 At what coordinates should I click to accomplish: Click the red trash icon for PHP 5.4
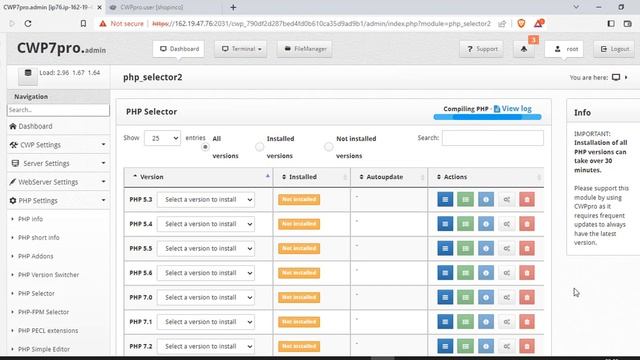coord(527,224)
